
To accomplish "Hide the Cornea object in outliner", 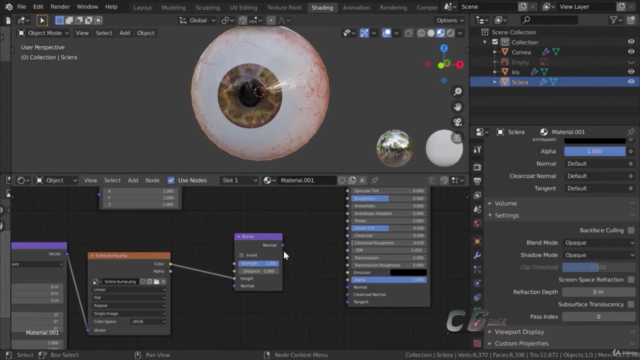I will tap(631, 52).
